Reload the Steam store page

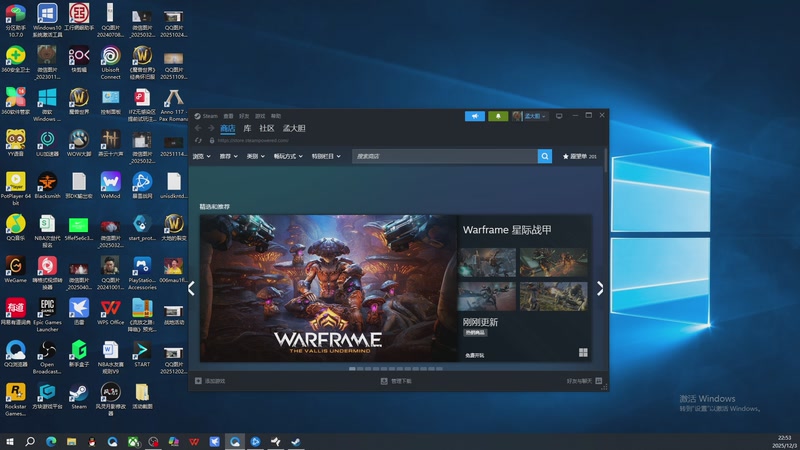(x=198, y=140)
